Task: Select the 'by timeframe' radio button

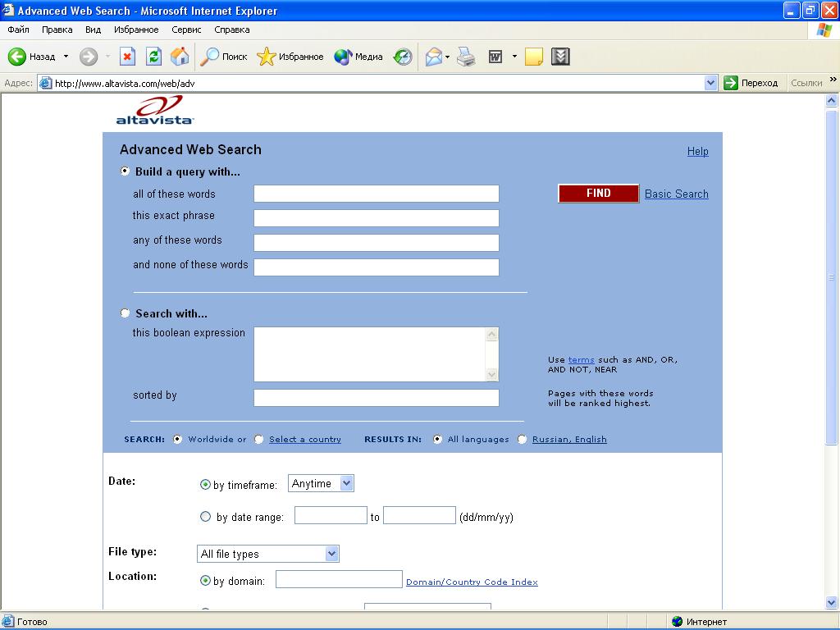Action: click(x=205, y=485)
